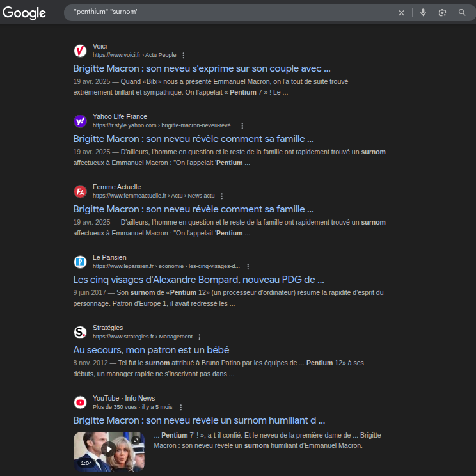Click the Google logo
Screen dimensions: 476x476
[24, 13]
